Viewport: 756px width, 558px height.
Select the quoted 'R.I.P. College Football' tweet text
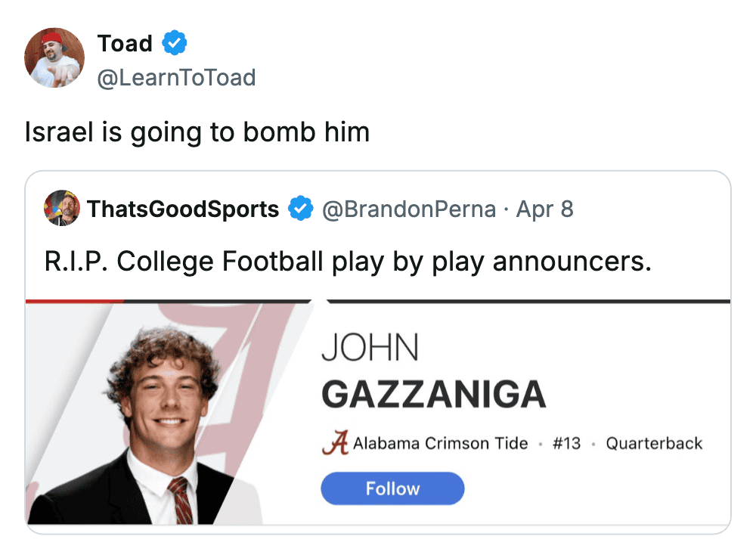tap(348, 261)
